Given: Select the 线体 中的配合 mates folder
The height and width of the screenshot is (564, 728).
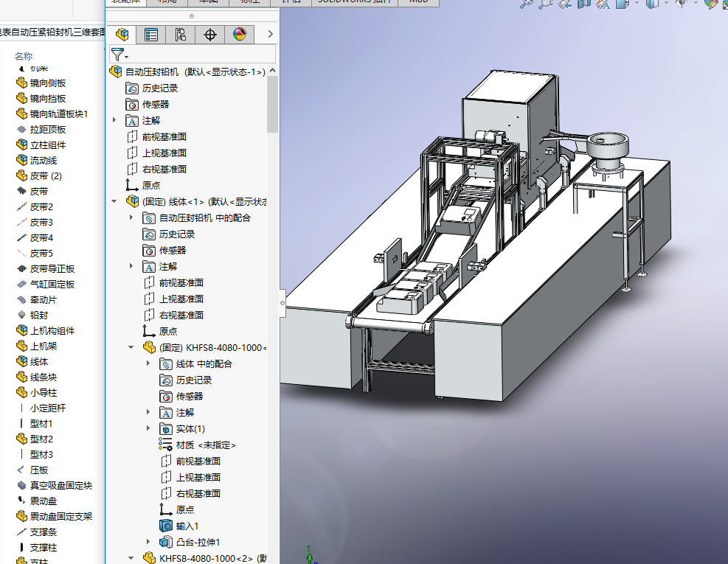Looking at the screenshot, I should tap(203, 363).
